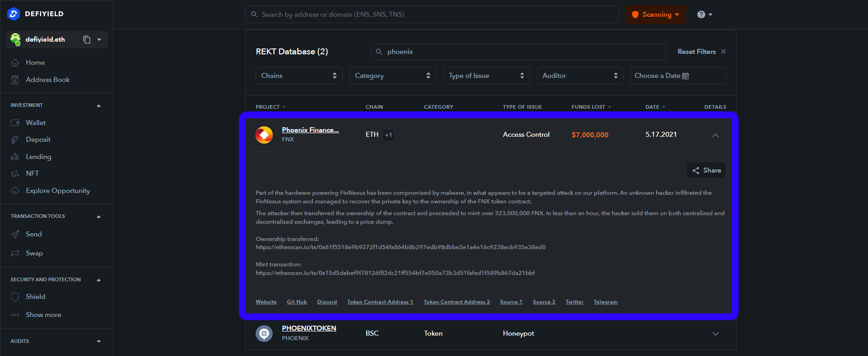Open the Website link
This screenshot has height=356, width=868.
(x=266, y=302)
